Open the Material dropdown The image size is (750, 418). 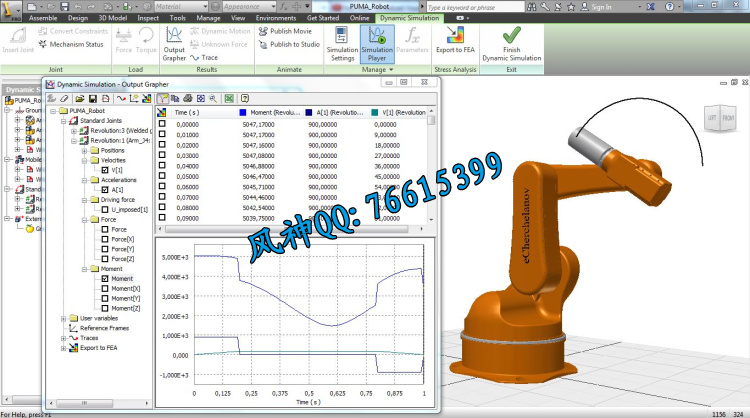point(205,7)
